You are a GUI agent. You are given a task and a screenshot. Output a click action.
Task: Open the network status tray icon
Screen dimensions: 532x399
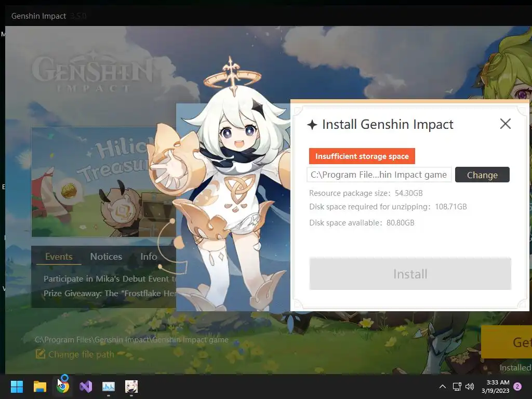(x=457, y=387)
